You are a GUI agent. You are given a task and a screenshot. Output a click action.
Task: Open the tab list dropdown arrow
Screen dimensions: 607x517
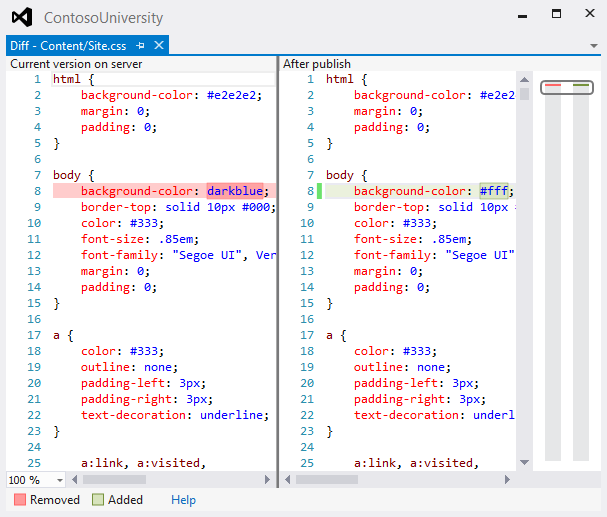[x=594, y=46]
